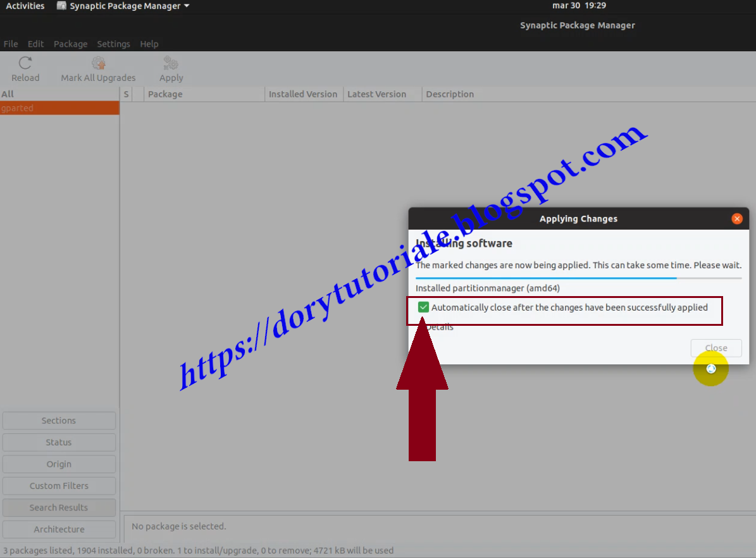Image resolution: width=756 pixels, height=558 pixels.
Task: Open the Edit menu
Action: click(x=35, y=44)
